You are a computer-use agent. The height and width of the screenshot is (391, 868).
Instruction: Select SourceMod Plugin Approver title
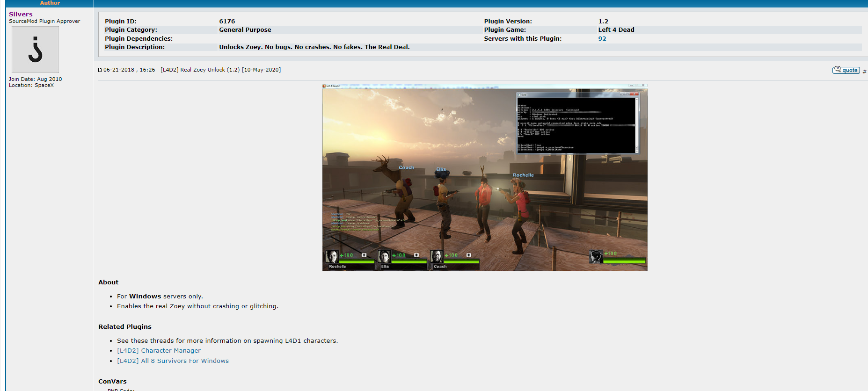click(44, 21)
